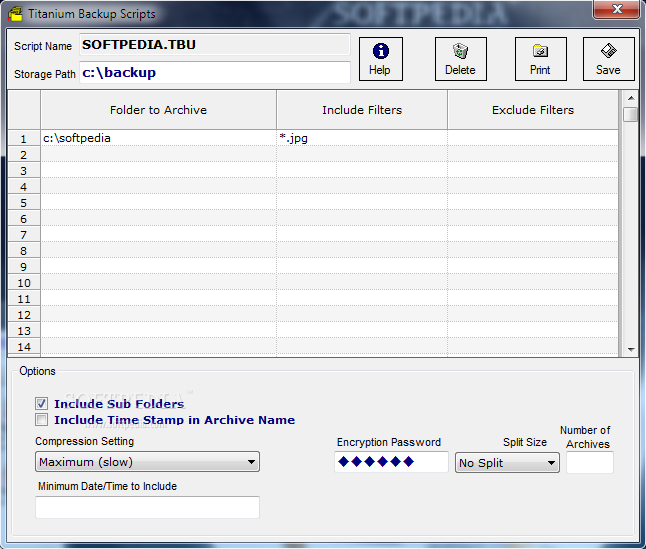The width and height of the screenshot is (646, 549).
Task: Select the c:\softpedia folder cell
Action: click(158, 138)
